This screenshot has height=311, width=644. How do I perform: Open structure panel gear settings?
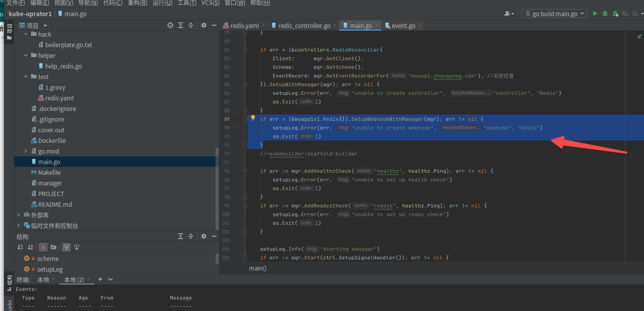coord(204,236)
